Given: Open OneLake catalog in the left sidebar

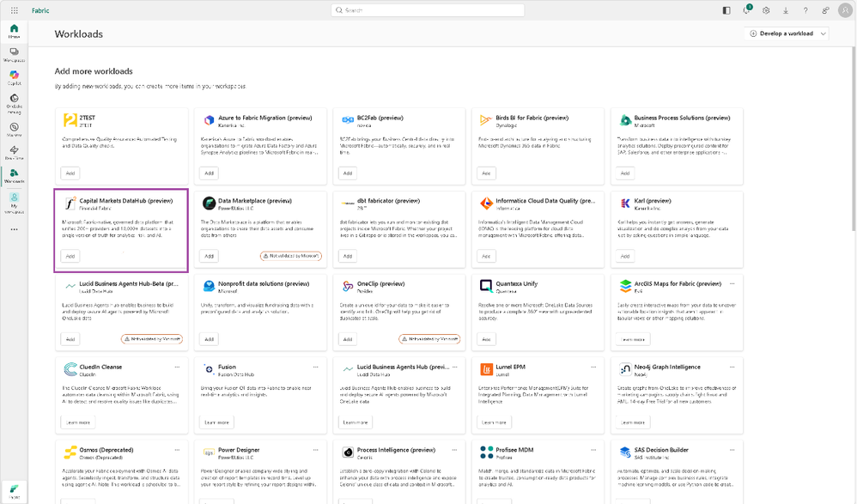Looking at the screenshot, I should coord(15,104).
